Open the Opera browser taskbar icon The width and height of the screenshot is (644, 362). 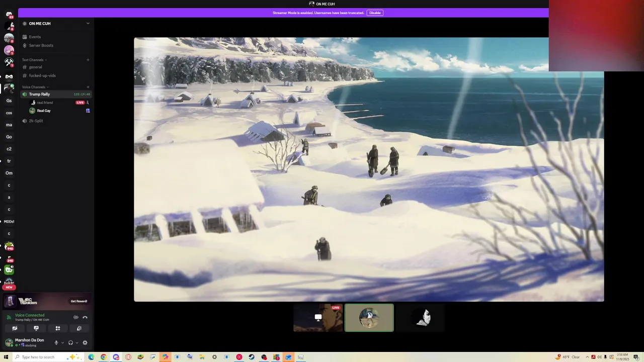pyautogui.click(x=128, y=357)
